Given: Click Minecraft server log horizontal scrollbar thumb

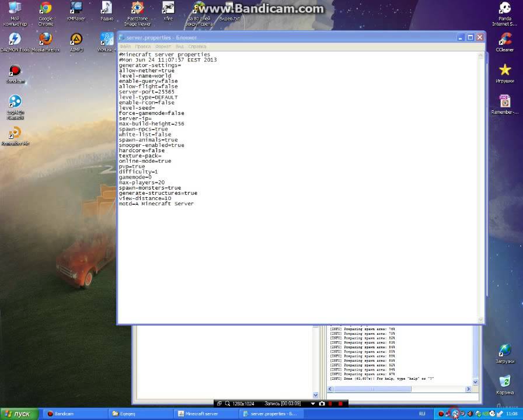Looking at the screenshot, I should pyautogui.click(x=372, y=389).
